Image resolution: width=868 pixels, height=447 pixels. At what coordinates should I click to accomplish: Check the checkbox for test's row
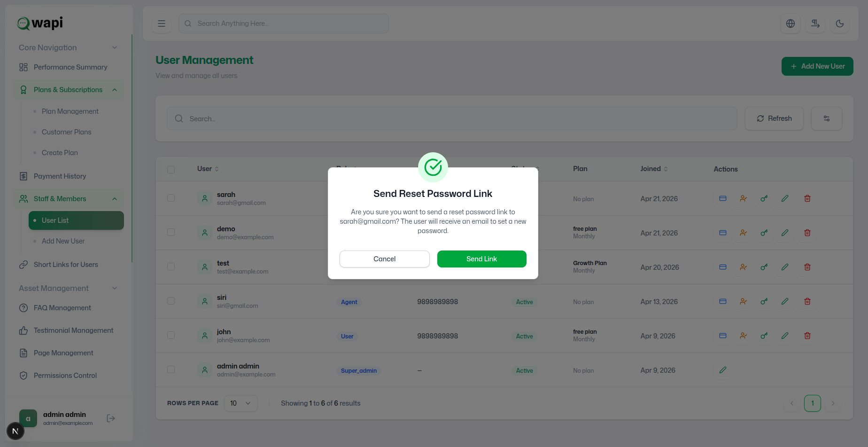(x=171, y=267)
